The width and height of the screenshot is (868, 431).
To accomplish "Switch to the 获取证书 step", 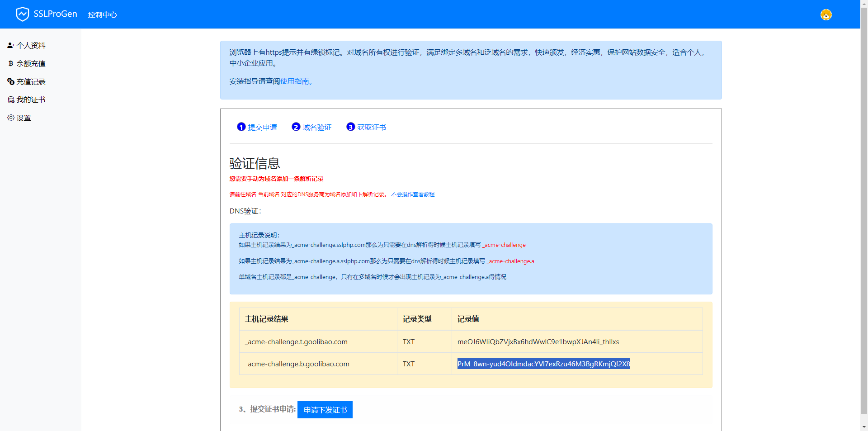I will 371,127.
